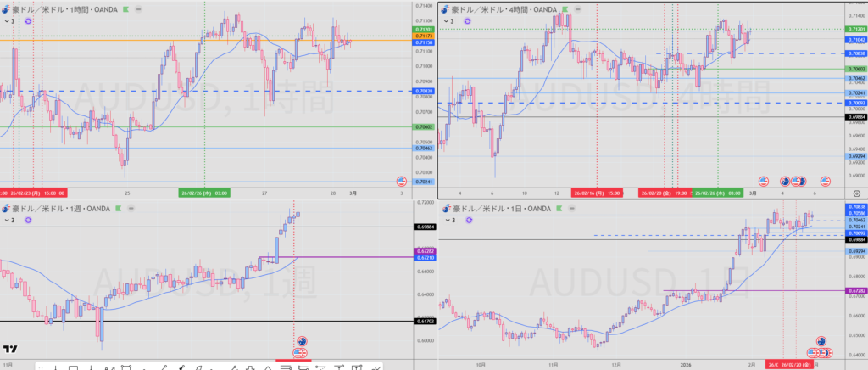Click the purple refresh icon on the daily chart
This screenshot has width=868, height=370.
[x=468, y=220]
